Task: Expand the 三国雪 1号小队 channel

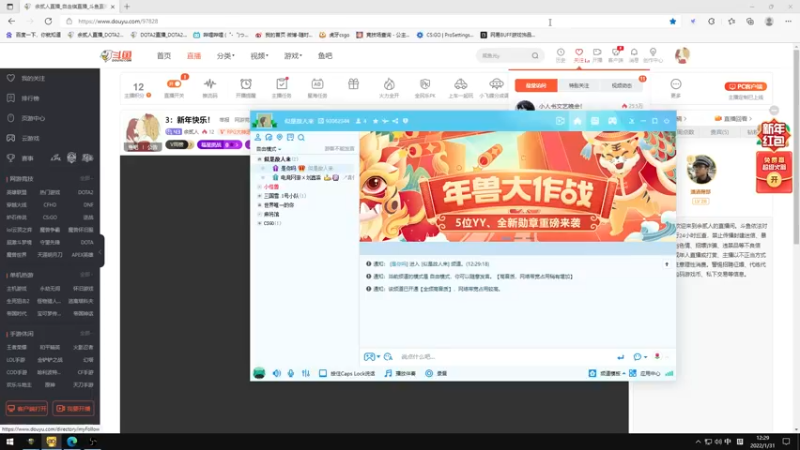Action: [x=259, y=196]
